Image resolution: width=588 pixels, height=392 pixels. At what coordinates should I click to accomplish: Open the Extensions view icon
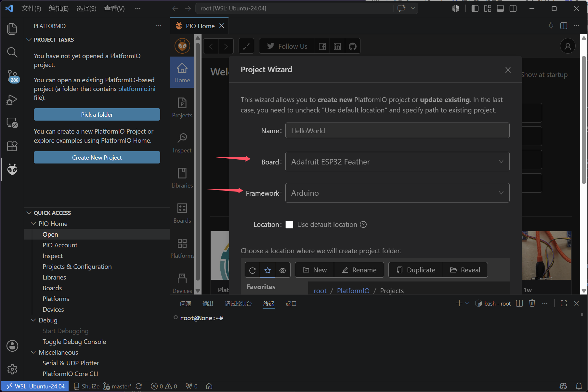click(12, 146)
